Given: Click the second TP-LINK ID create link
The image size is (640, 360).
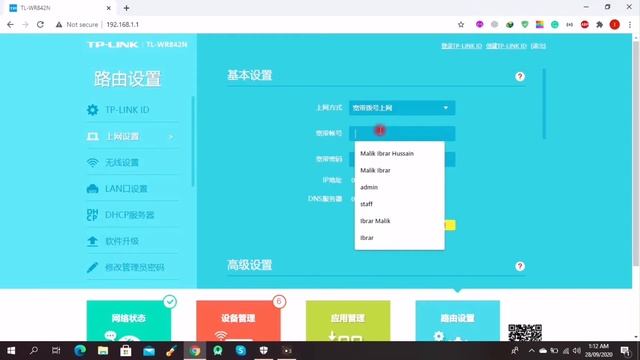Looking at the screenshot, I should (506, 46).
